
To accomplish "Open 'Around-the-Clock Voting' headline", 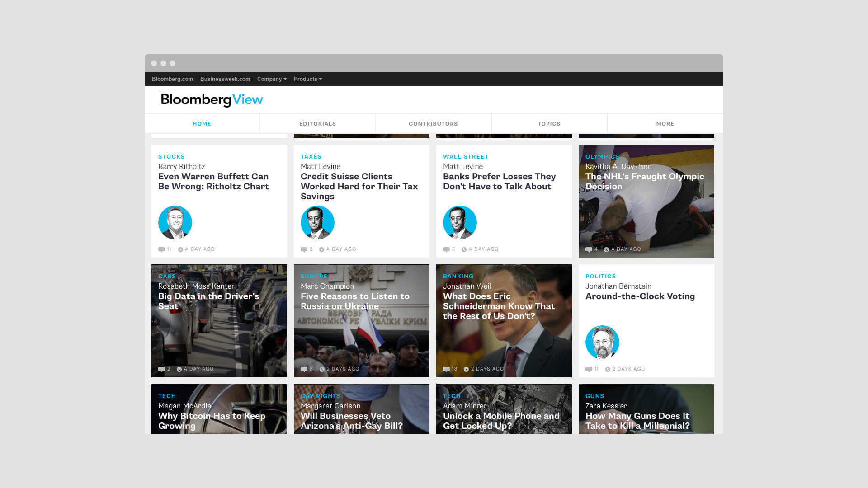I will point(640,296).
